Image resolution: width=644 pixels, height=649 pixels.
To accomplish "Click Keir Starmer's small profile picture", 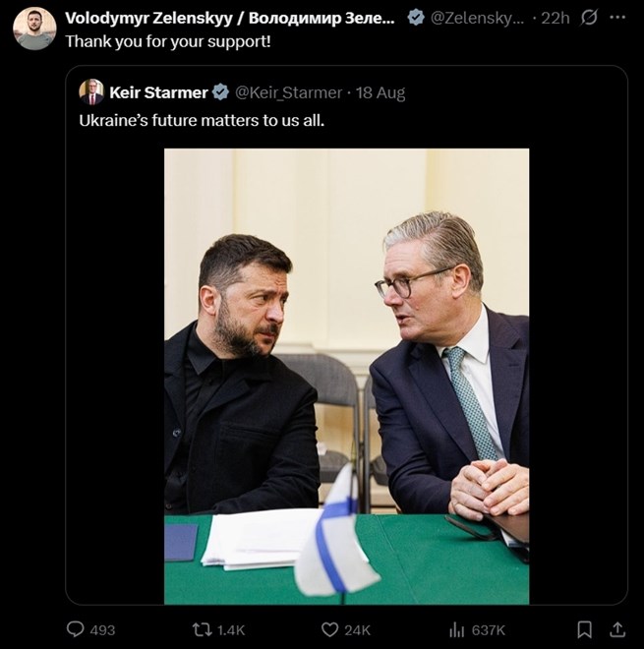I will coord(91,92).
